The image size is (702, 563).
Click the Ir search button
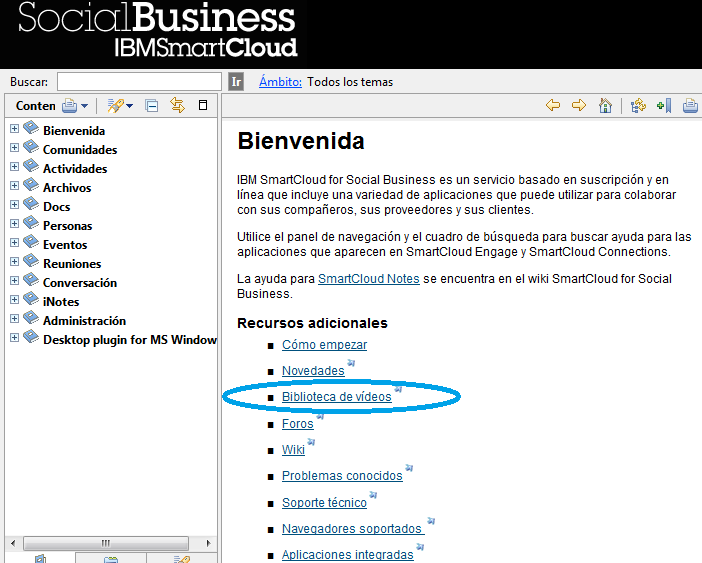pyautogui.click(x=236, y=82)
